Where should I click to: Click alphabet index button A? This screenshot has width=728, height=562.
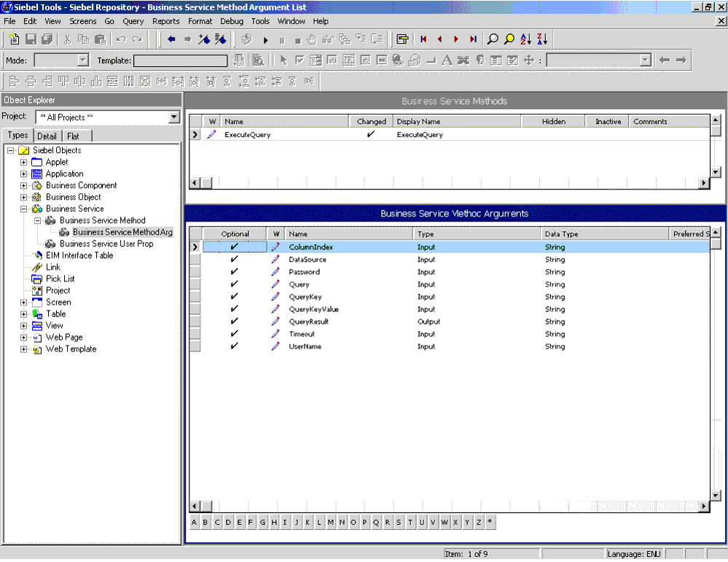[194, 523]
